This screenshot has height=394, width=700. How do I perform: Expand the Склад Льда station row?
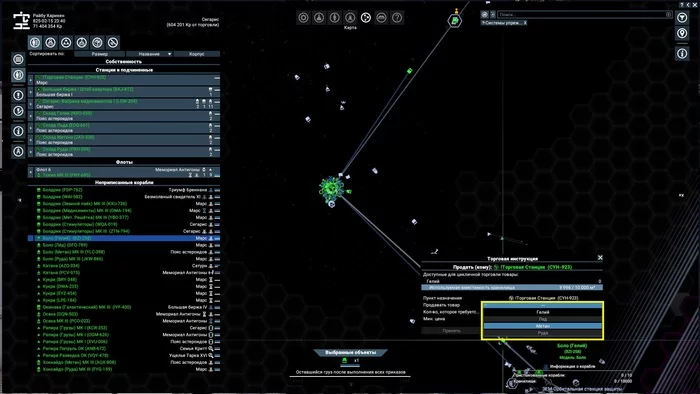point(31,128)
